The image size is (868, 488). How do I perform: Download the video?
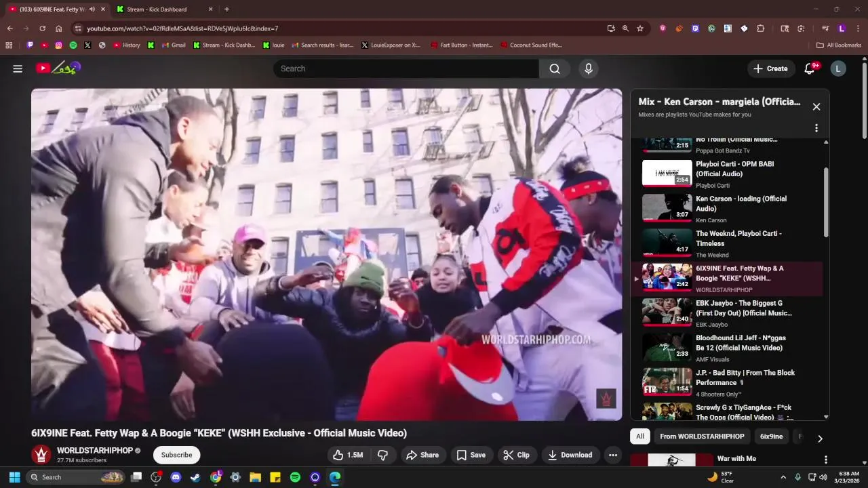pyautogui.click(x=570, y=455)
